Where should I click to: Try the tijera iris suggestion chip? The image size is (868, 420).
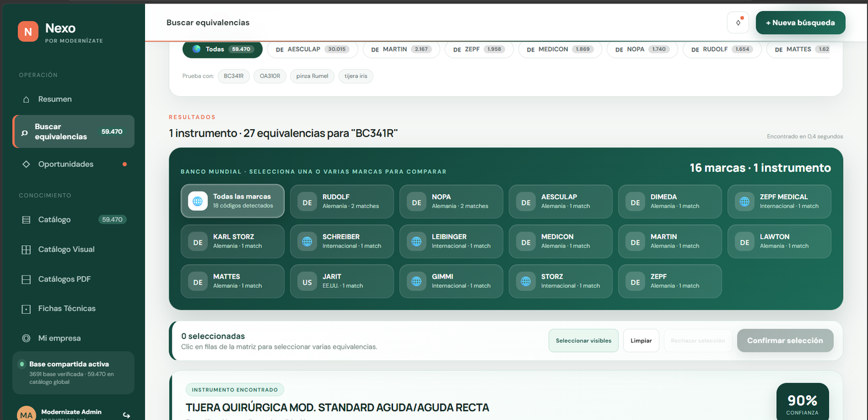356,76
